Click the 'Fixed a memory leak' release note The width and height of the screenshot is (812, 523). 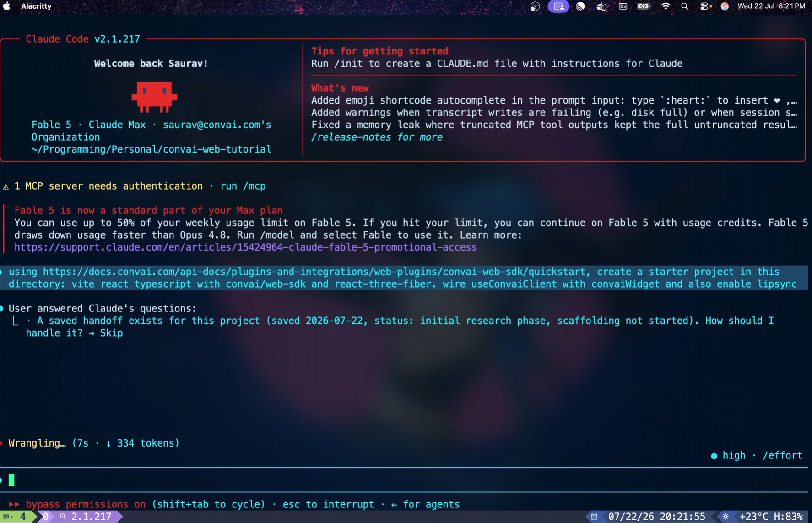pyautogui.click(x=554, y=125)
